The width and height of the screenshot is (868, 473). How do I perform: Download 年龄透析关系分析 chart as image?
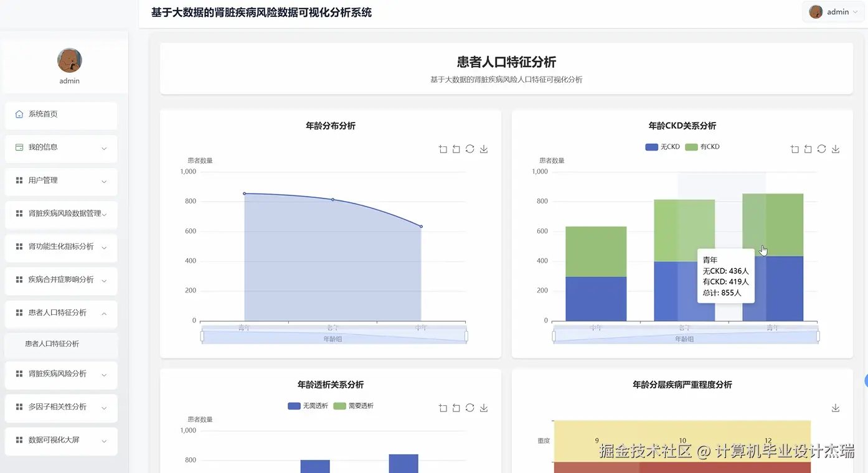pos(484,408)
